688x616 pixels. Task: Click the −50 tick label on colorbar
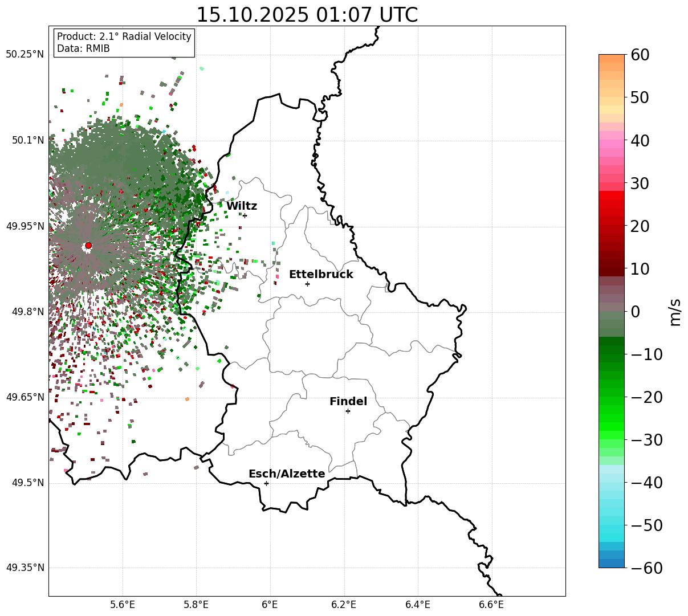(x=646, y=525)
